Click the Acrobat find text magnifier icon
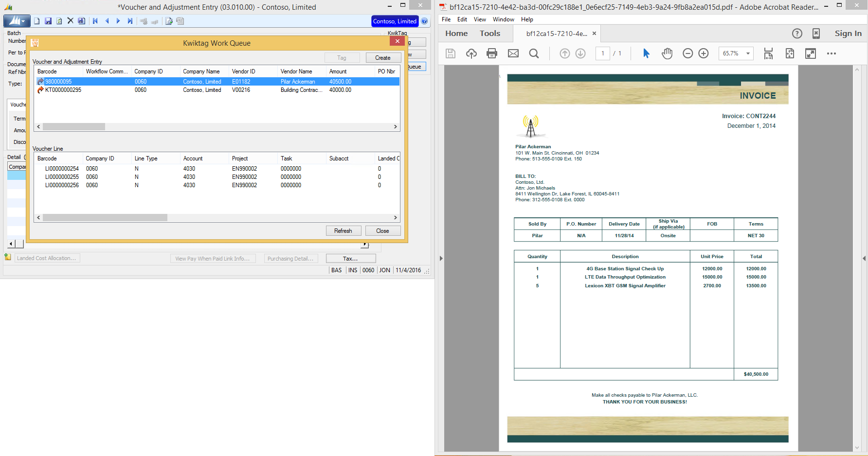868x456 pixels. (534, 53)
